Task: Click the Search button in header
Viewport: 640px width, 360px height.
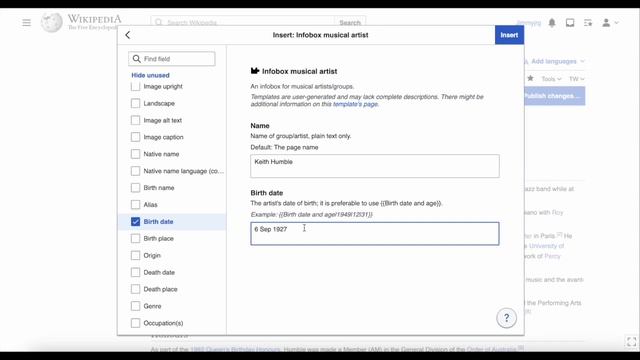Action: 350,22
